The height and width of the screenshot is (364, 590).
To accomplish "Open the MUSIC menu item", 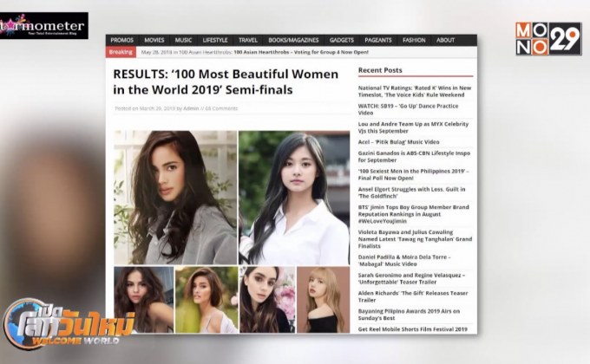I will pos(183,40).
